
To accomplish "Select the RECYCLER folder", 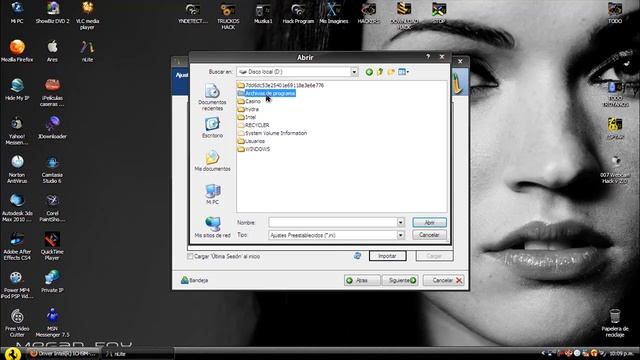I will coord(253,125).
